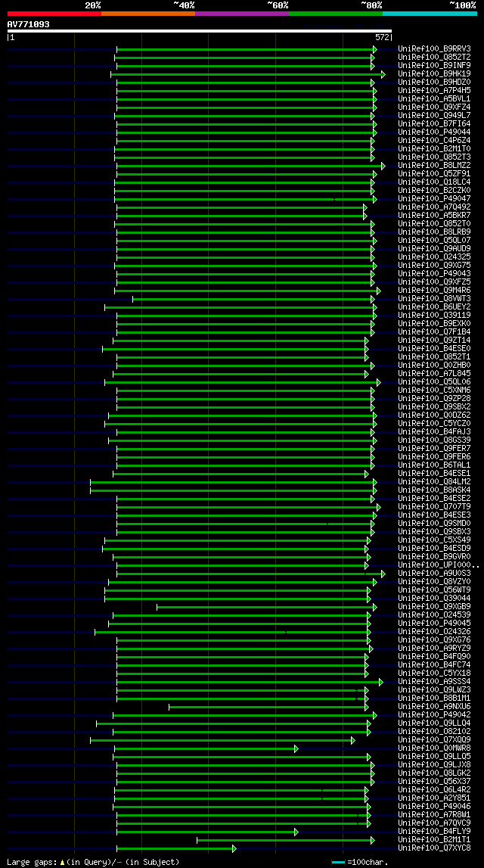
Task: Open hit UniRef100_B9INF9
Action: [x=434, y=66]
